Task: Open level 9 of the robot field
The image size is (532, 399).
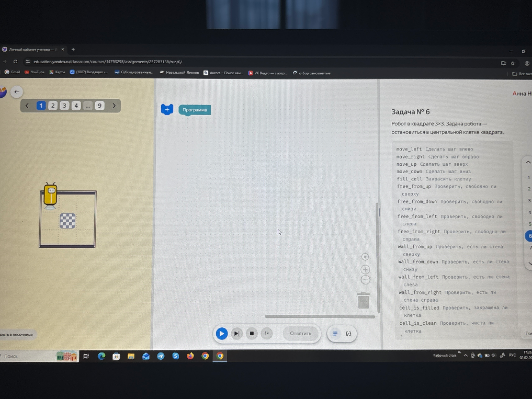Action: [x=99, y=106]
